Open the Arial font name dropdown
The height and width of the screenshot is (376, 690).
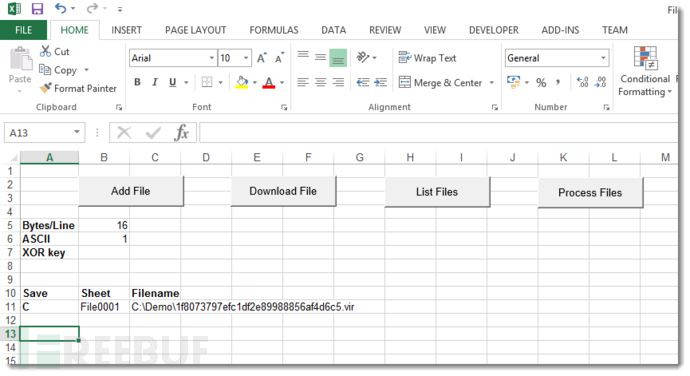(211, 58)
